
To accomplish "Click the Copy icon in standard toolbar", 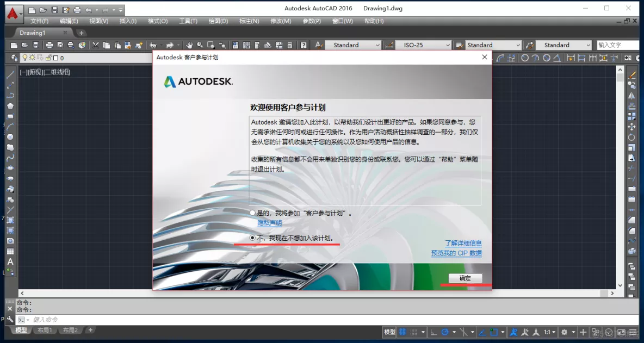I will [107, 45].
